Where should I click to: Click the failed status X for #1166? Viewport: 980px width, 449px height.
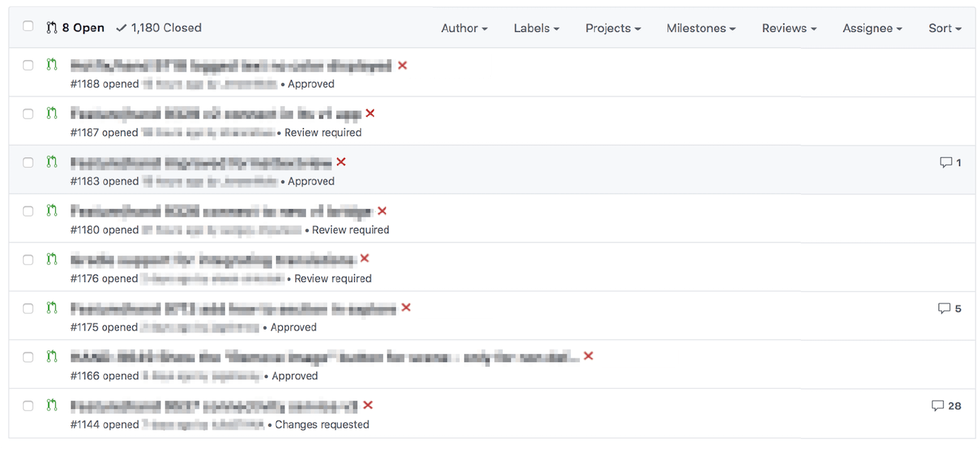point(588,356)
